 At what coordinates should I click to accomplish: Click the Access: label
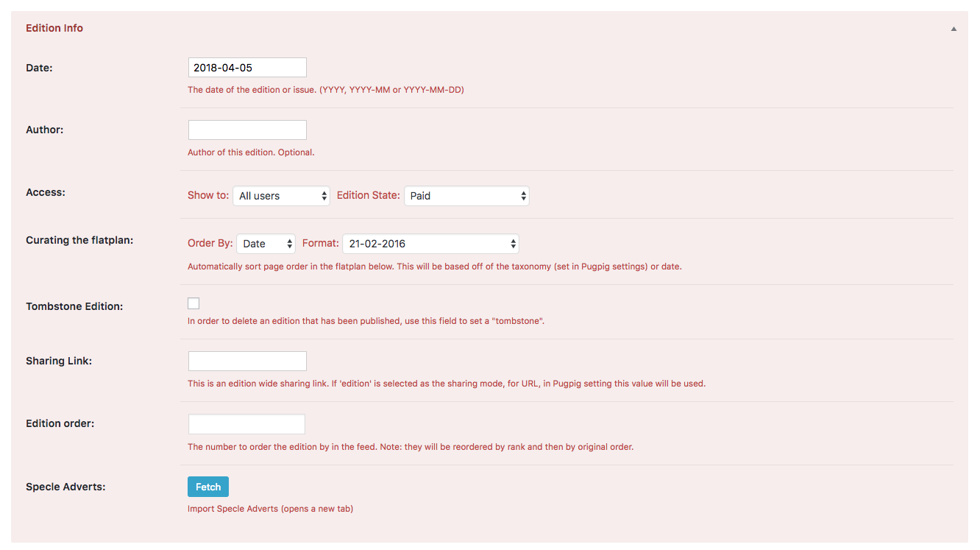click(46, 192)
